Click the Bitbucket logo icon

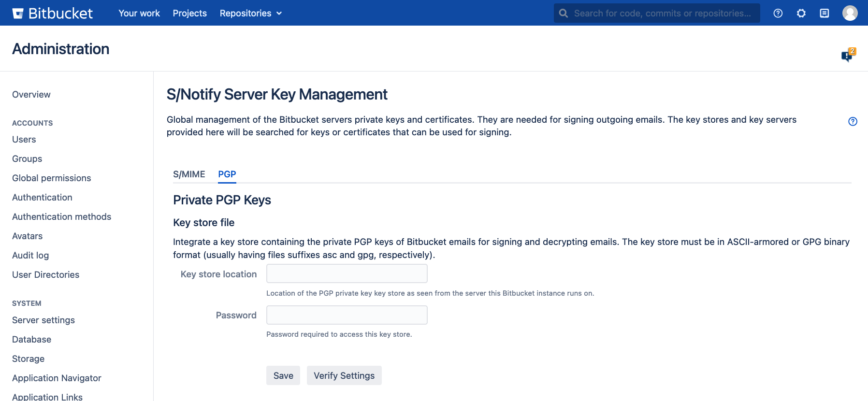[18, 13]
